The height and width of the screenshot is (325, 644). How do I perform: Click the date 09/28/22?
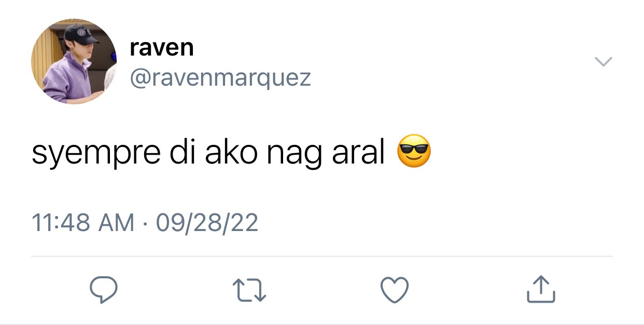(206, 223)
